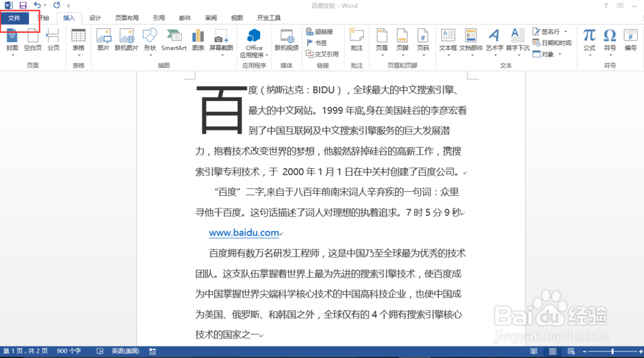644x358 pixels.
Task: Click the zoom out minus button
Action: point(585,352)
